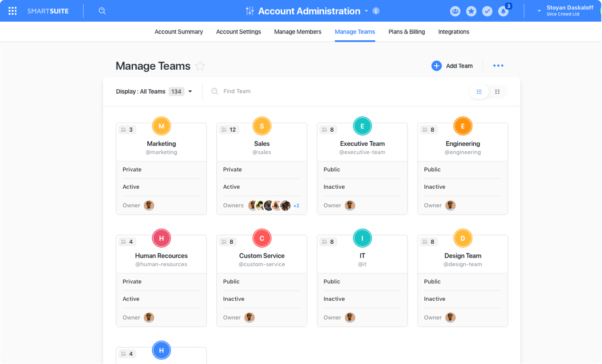
Task: Switch to grid card view
Action: click(479, 92)
